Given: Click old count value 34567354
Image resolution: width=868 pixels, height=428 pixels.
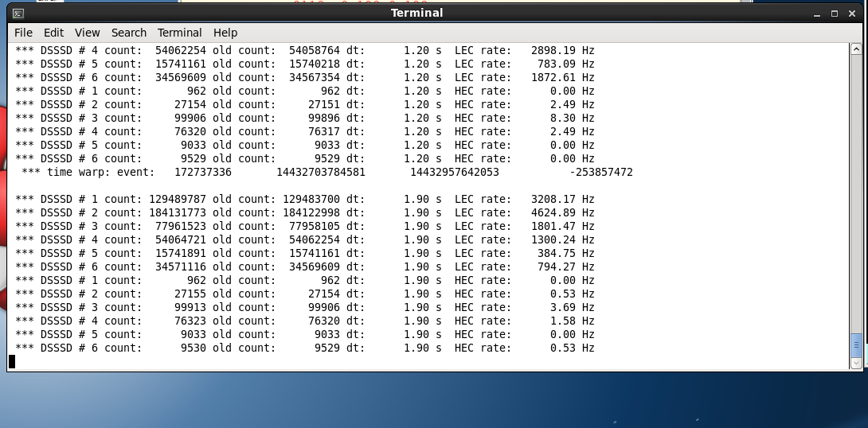Looking at the screenshot, I should click(x=315, y=77).
